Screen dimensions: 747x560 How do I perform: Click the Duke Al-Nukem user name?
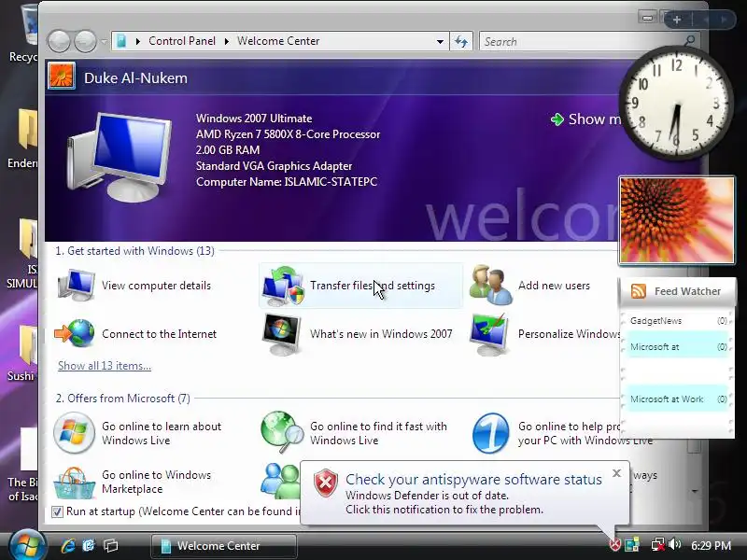[135, 78]
